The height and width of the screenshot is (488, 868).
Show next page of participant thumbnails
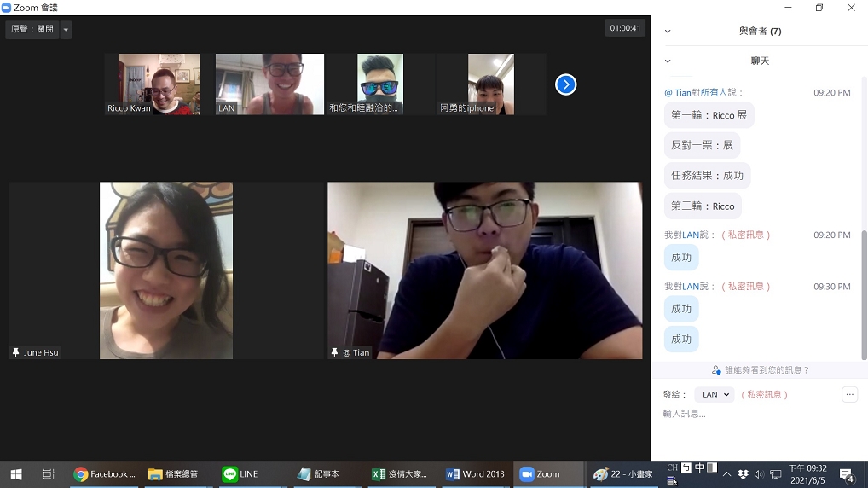coord(566,84)
